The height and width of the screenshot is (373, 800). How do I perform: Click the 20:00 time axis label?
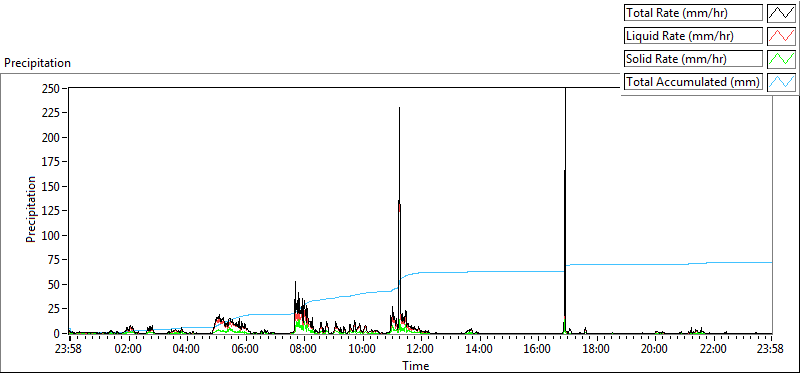coord(655,350)
